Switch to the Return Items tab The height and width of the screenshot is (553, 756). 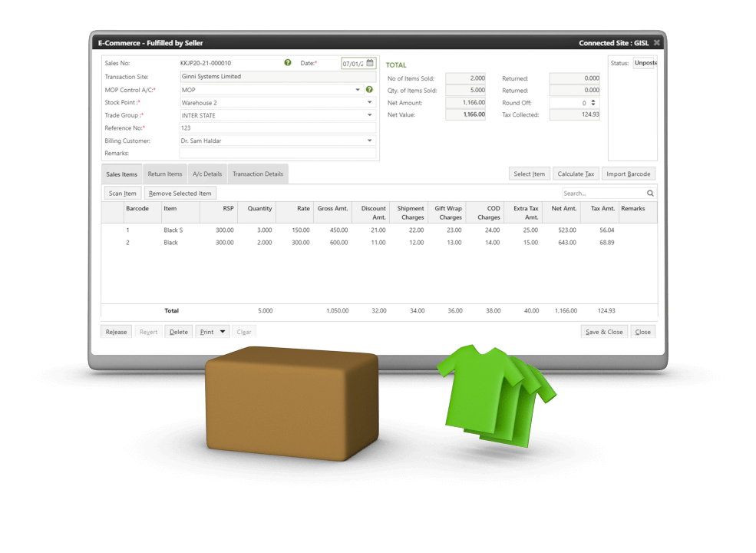(165, 174)
